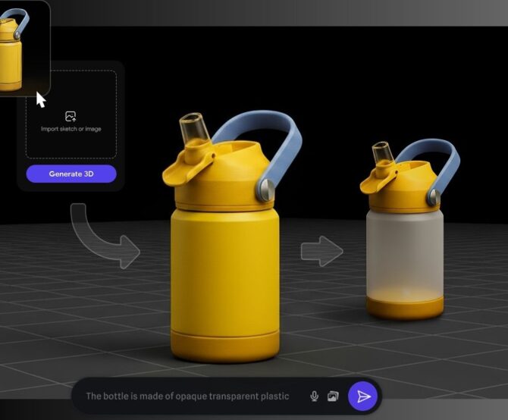
Task: Click the yellow base of the transparent bottle
Action: 404,308
